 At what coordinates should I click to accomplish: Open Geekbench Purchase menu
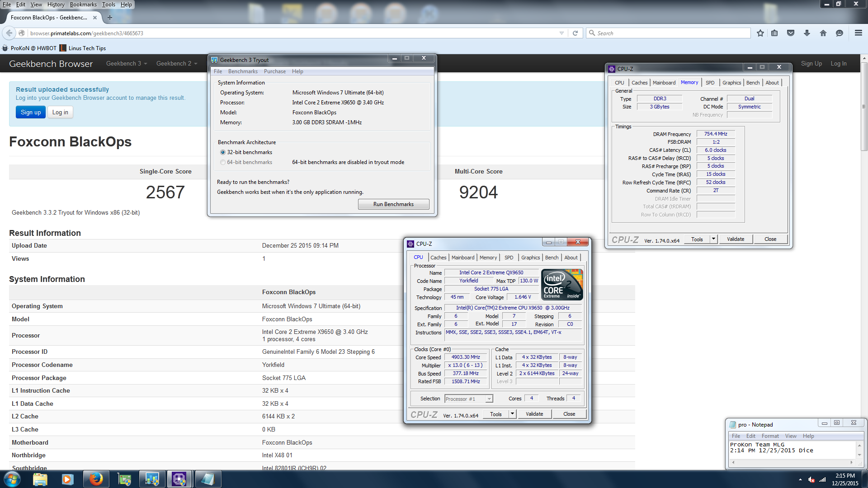click(275, 71)
